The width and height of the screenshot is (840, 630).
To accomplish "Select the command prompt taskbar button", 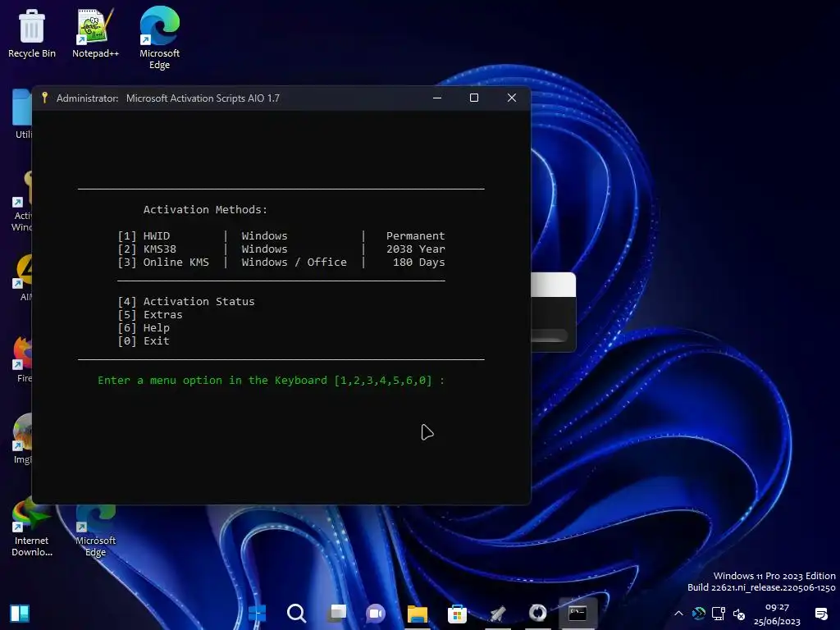I will [577, 613].
